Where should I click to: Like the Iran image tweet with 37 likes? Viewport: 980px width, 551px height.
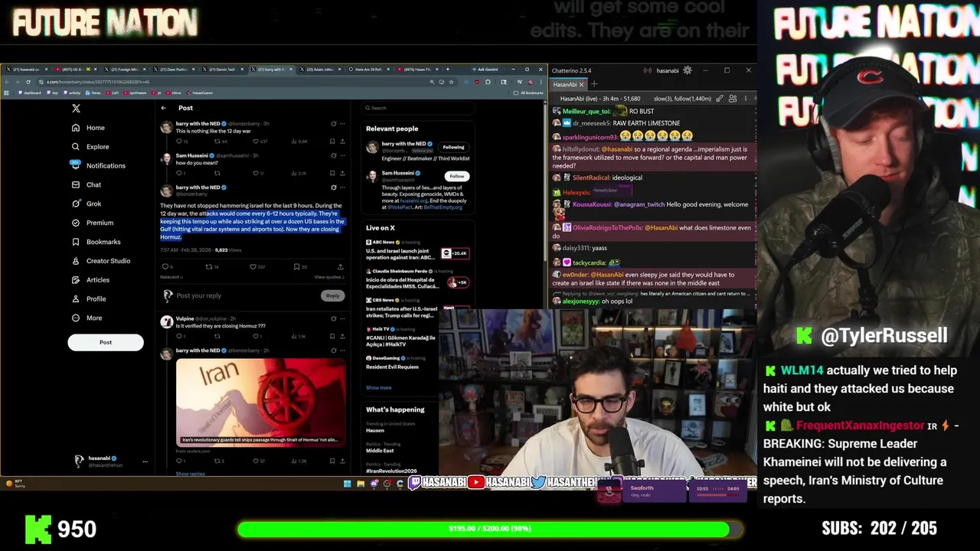tap(259, 461)
